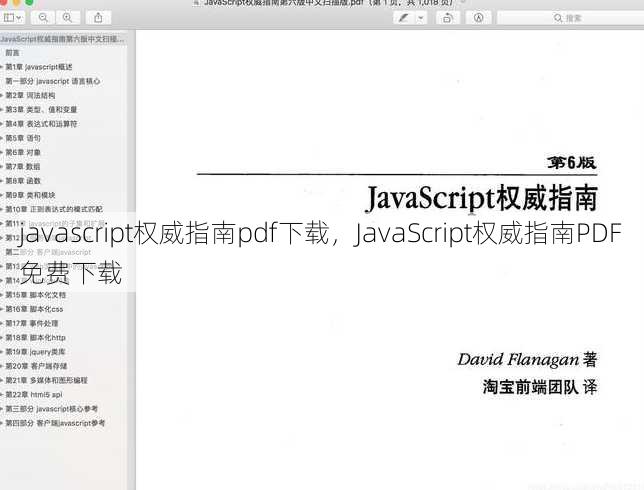Image resolution: width=644 pixels, height=490 pixels.
Task: Open the sidebar view options button
Action: point(12,18)
